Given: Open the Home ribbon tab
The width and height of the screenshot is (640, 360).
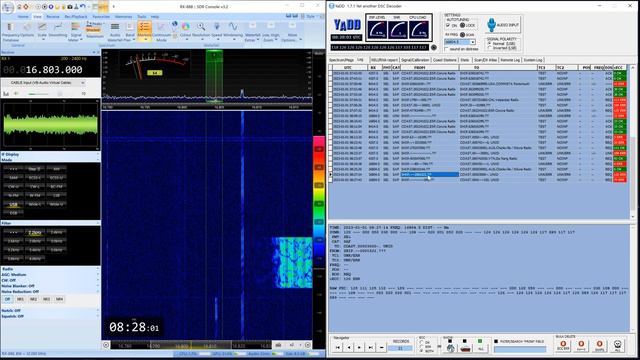Looking at the screenshot, I should (23, 17).
